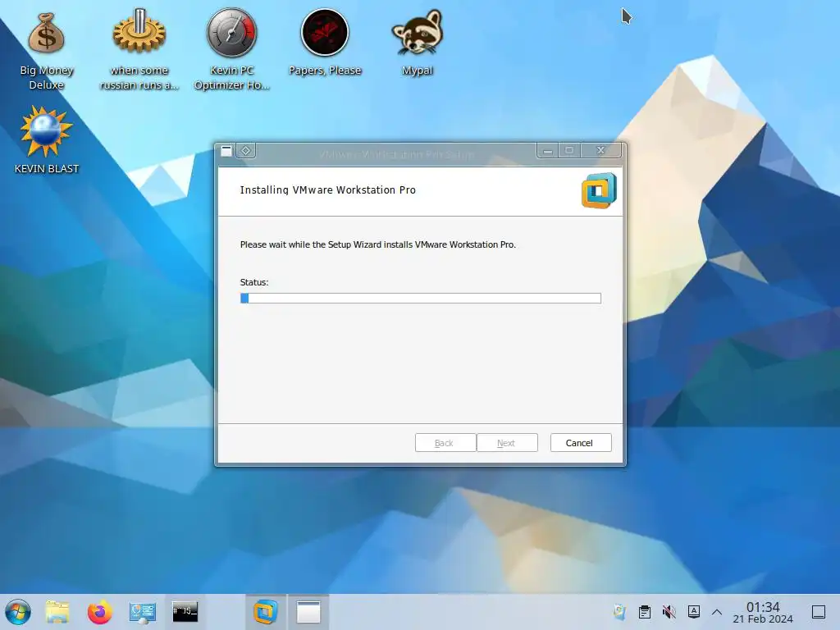Click the muted volume tray icon
The height and width of the screenshot is (630, 840).
[669, 612]
